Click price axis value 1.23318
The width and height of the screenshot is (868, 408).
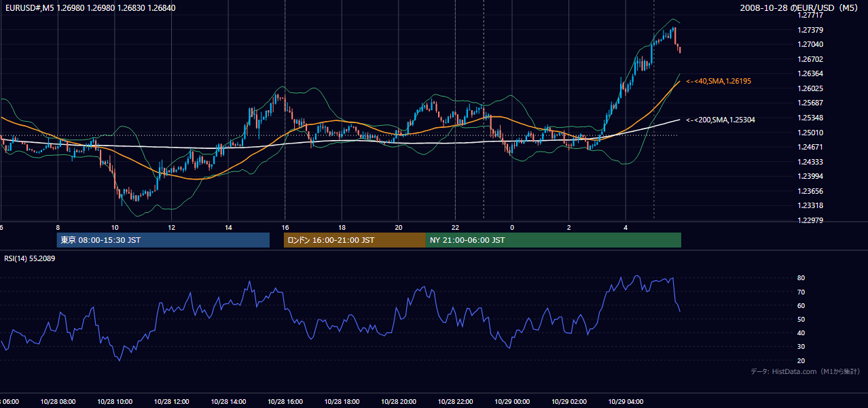click(x=810, y=205)
